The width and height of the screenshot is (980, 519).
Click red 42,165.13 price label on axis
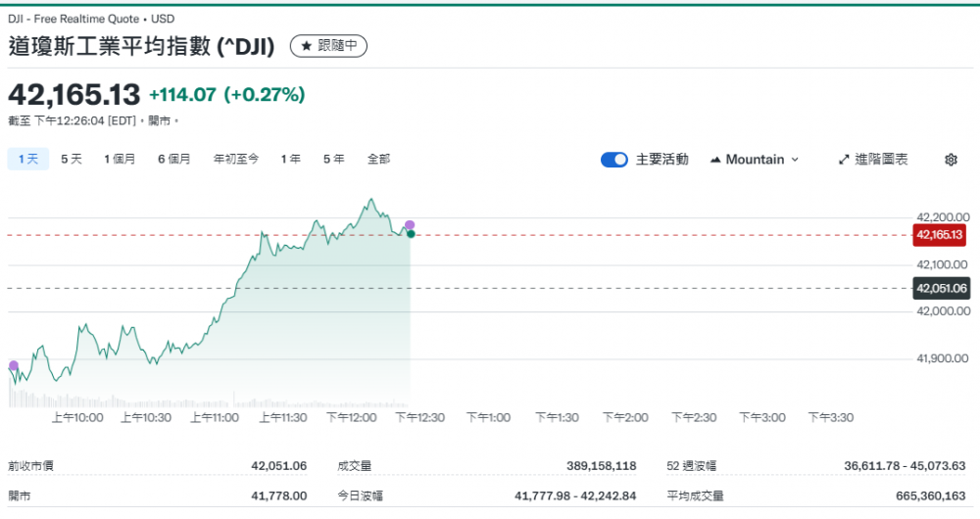940,235
